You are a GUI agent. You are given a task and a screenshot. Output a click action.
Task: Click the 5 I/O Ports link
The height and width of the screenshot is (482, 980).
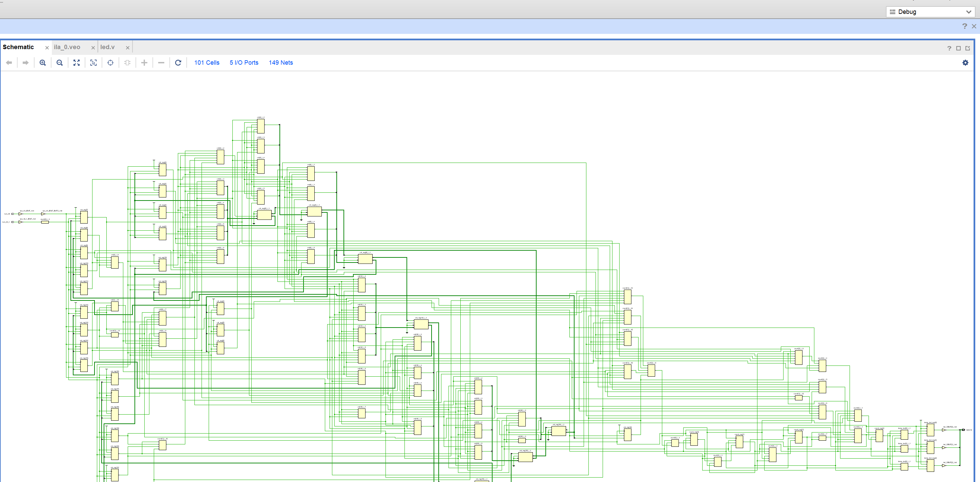244,63
